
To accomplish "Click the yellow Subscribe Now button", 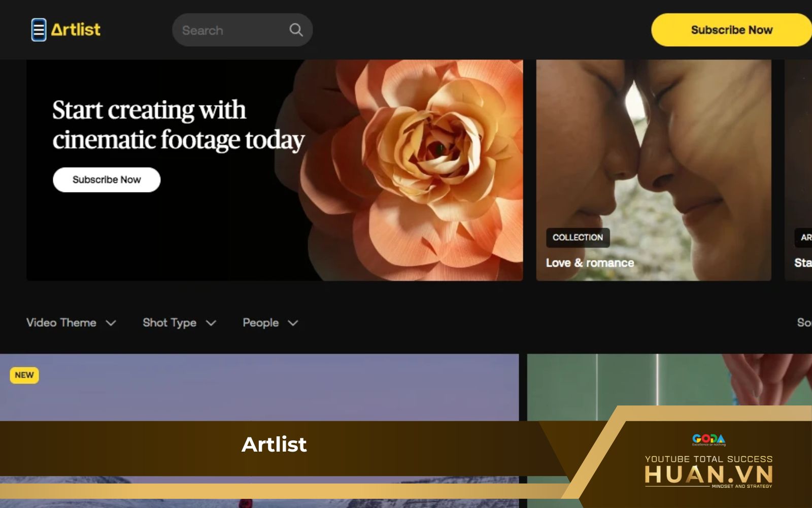I will click(x=731, y=30).
